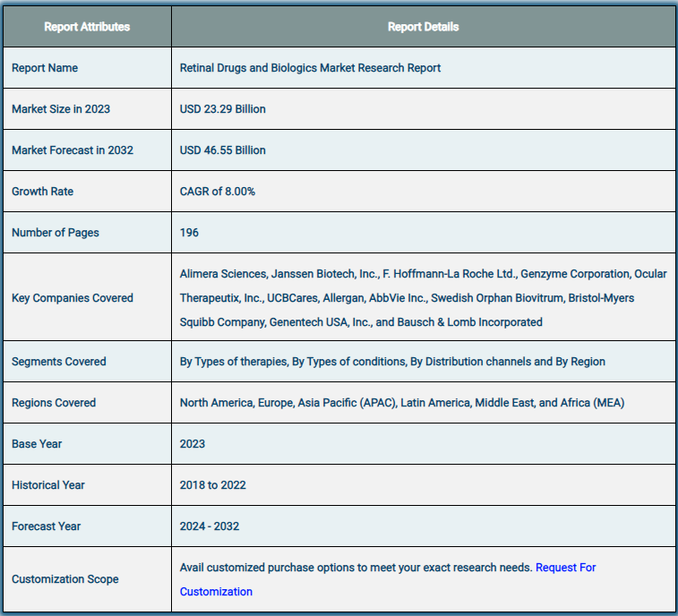Select the 196 pages value

pos(189,233)
